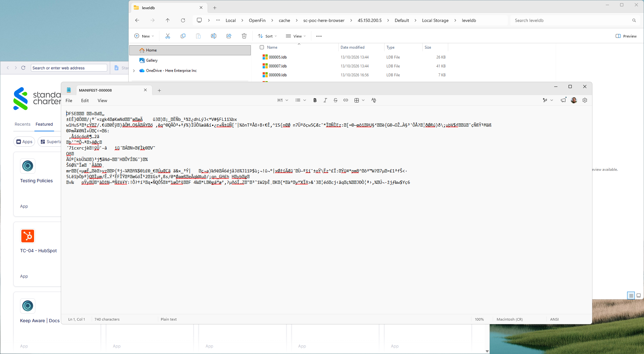Open See more options in File Explorer toolbar
The image size is (644, 354).
coord(319,36)
